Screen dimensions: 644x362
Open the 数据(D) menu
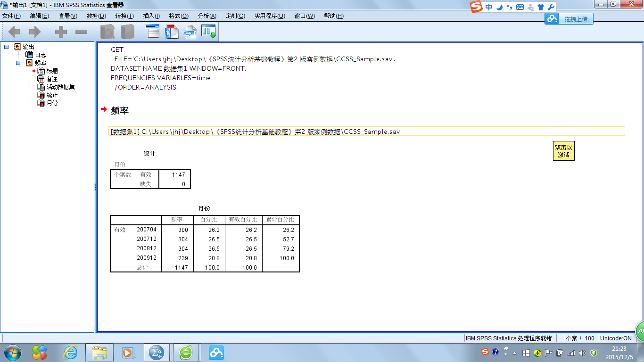(x=96, y=16)
